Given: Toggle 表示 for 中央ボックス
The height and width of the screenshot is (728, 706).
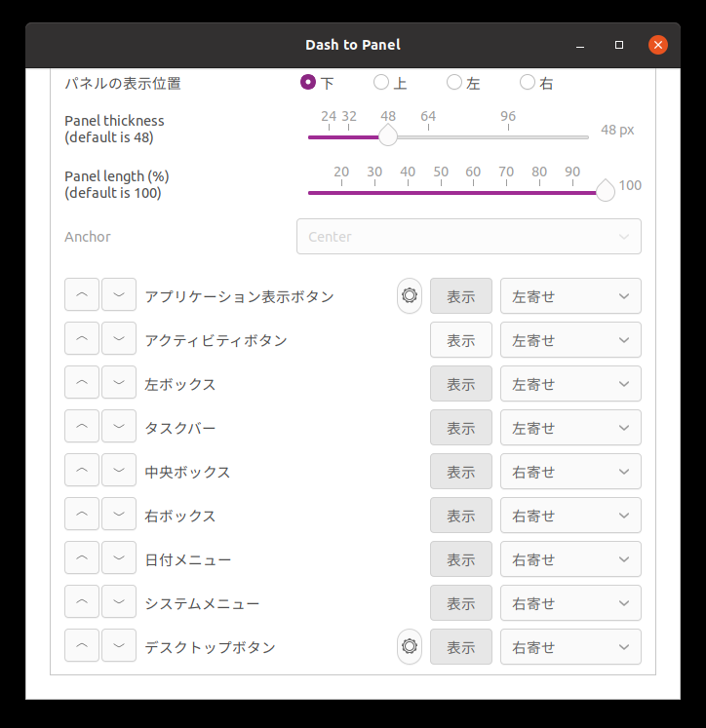Looking at the screenshot, I should [461, 472].
